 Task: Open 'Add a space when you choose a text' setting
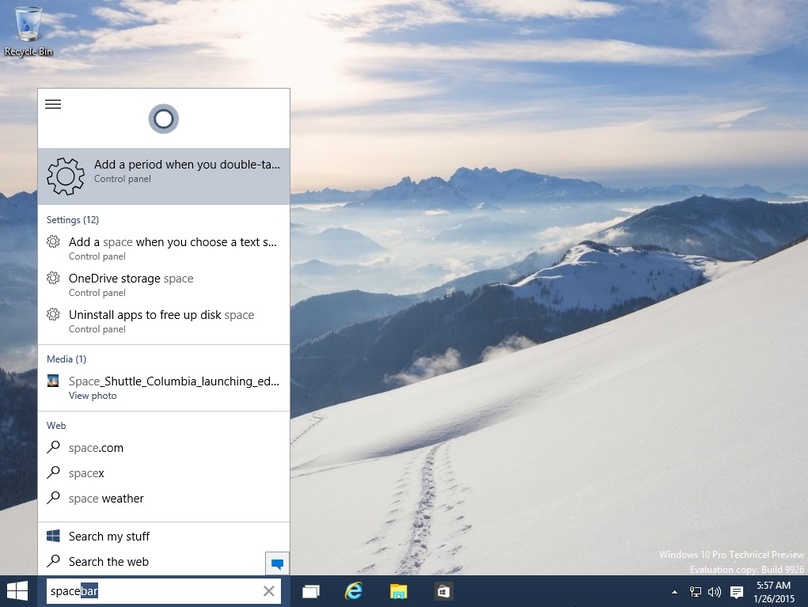point(164,248)
